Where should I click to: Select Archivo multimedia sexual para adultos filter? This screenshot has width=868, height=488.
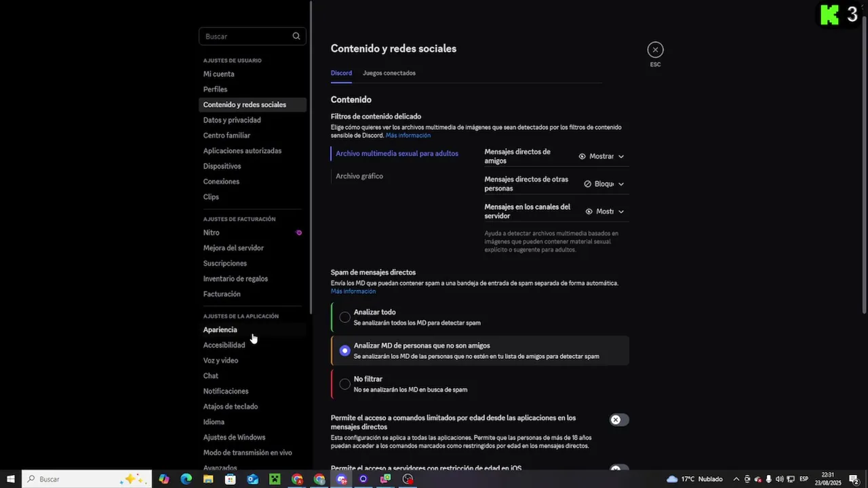tap(397, 154)
